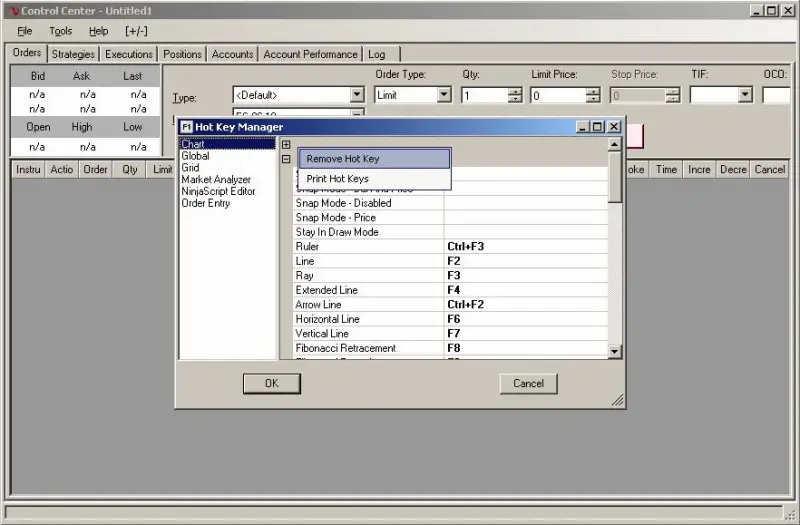This screenshot has height=525, width=800.
Task: Click the Cancel column header in orders grid
Action: [x=770, y=170]
